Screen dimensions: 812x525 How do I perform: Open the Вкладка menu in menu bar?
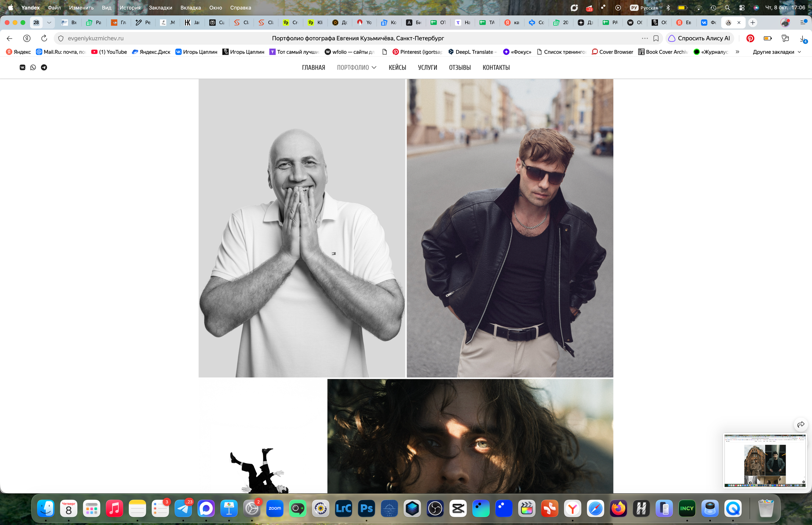[x=191, y=8]
